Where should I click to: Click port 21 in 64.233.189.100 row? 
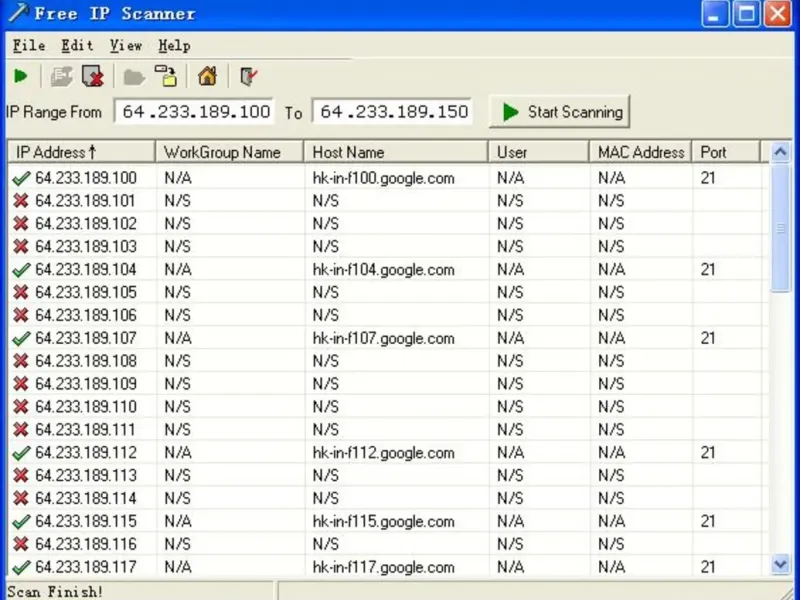pos(708,178)
